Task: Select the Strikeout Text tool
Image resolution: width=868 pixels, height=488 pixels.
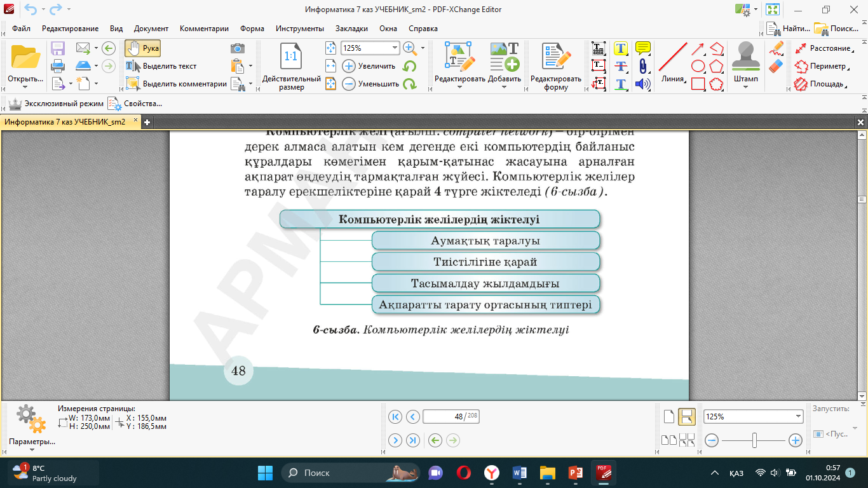Action: tap(621, 65)
